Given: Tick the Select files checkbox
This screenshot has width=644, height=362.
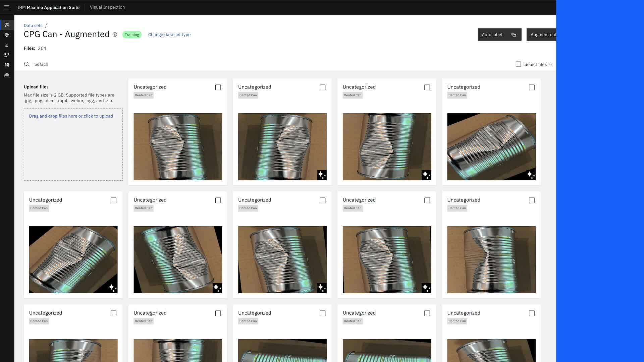Looking at the screenshot, I should 518,64.
